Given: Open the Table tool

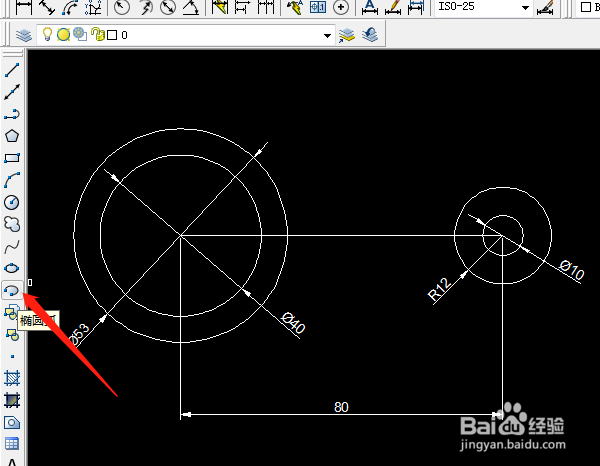Looking at the screenshot, I should coord(12,444).
